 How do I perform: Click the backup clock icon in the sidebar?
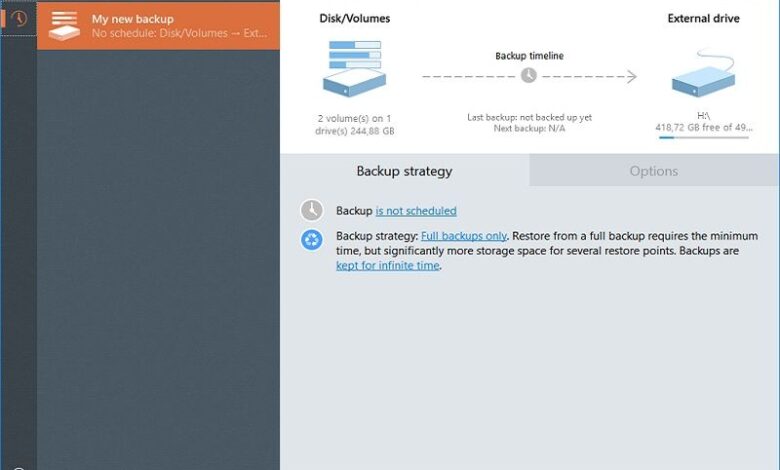[x=18, y=18]
